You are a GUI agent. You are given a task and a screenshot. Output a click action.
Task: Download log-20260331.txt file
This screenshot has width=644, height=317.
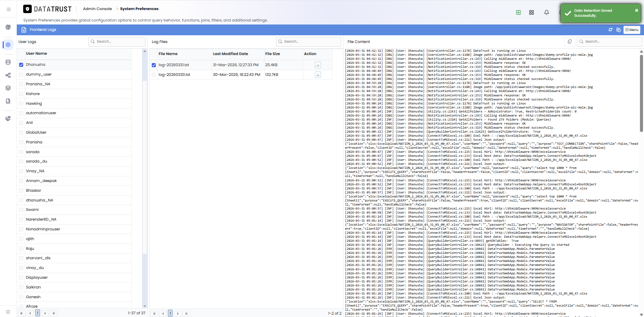(x=318, y=65)
